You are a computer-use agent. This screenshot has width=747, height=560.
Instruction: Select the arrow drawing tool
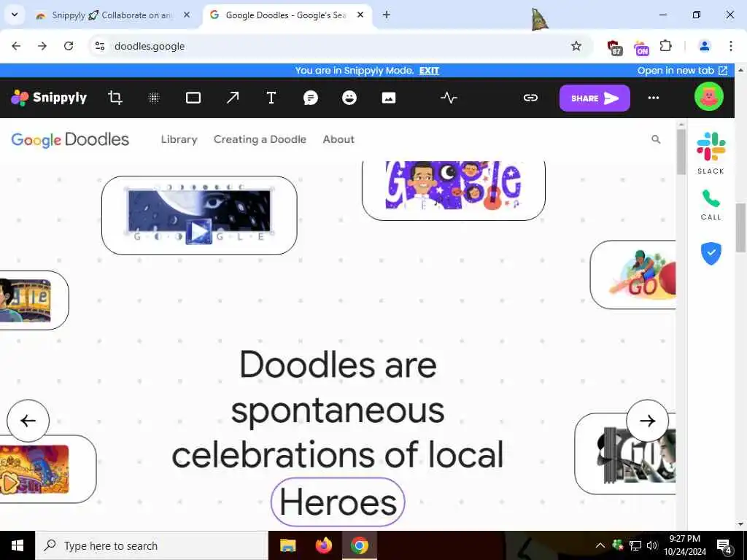(x=233, y=98)
